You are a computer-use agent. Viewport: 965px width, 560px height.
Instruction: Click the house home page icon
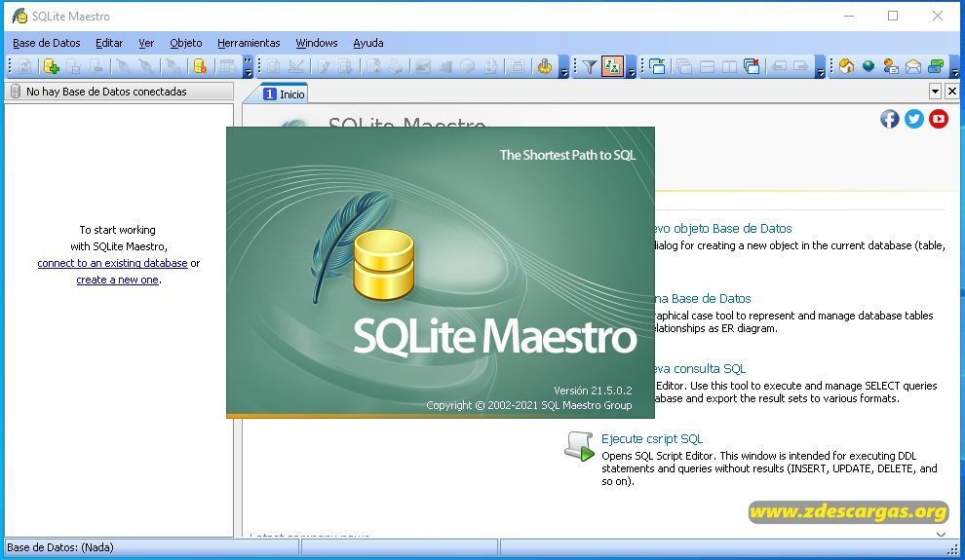(x=847, y=66)
